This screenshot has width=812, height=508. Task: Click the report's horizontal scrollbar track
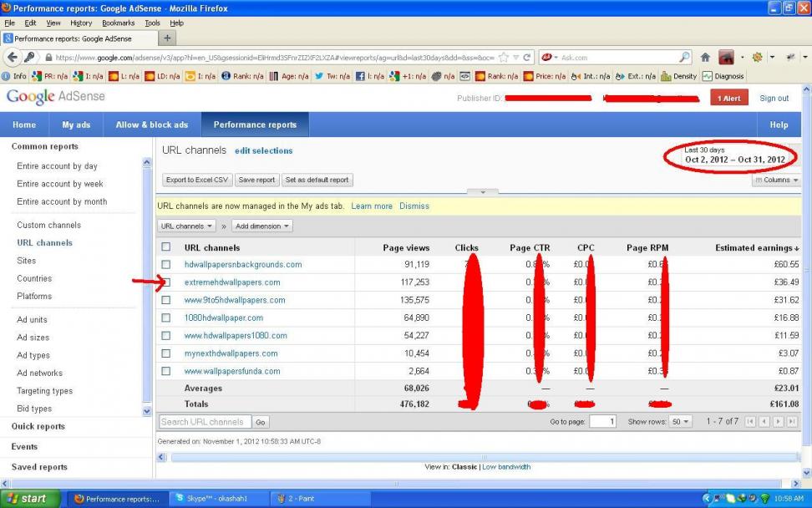tap(485, 457)
